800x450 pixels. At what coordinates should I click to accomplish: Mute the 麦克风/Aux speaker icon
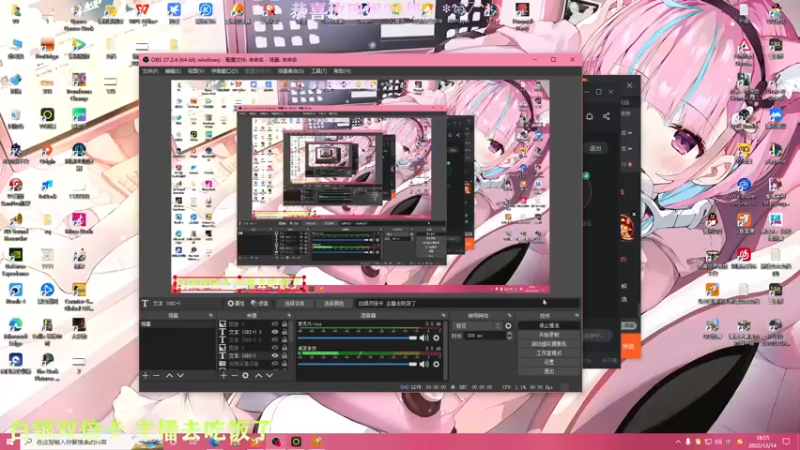pyautogui.click(x=424, y=338)
